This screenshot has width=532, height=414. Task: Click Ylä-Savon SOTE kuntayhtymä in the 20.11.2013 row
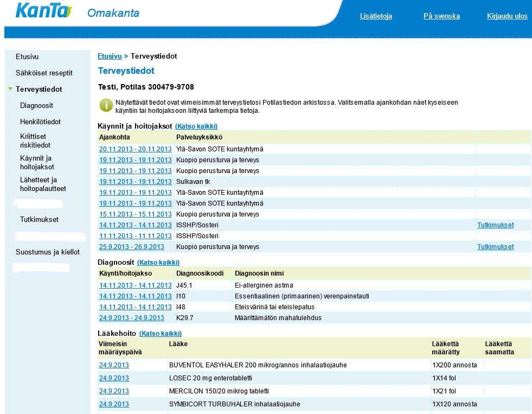220,149
